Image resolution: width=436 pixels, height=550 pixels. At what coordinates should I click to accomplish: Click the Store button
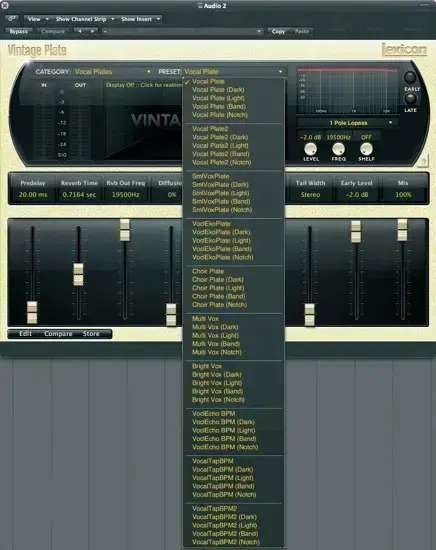click(x=91, y=334)
